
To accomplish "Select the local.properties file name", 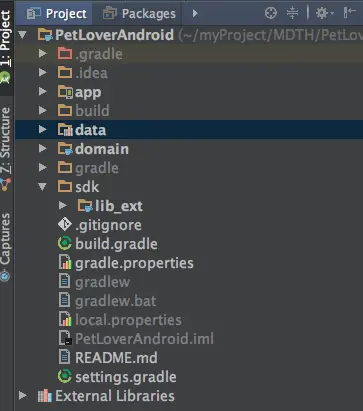I will [x=128, y=320].
